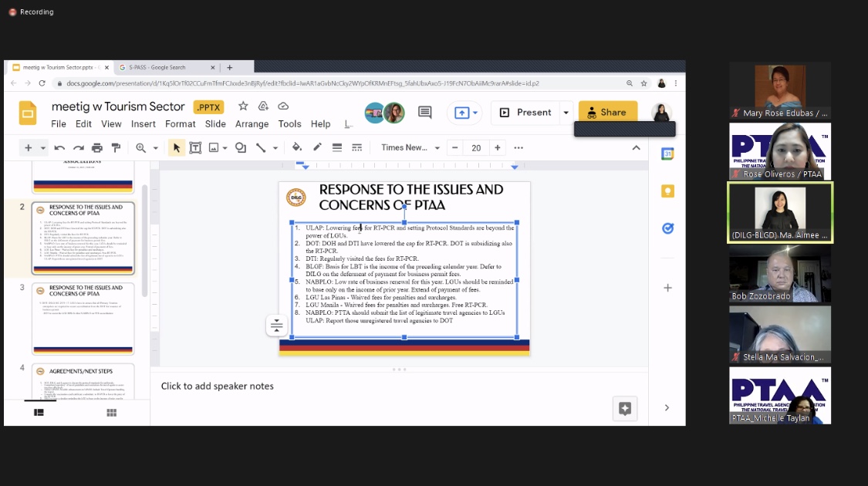Click the vertical align icon beside slide
The height and width of the screenshot is (486, 868).
pyautogui.click(x=276, y=326)
